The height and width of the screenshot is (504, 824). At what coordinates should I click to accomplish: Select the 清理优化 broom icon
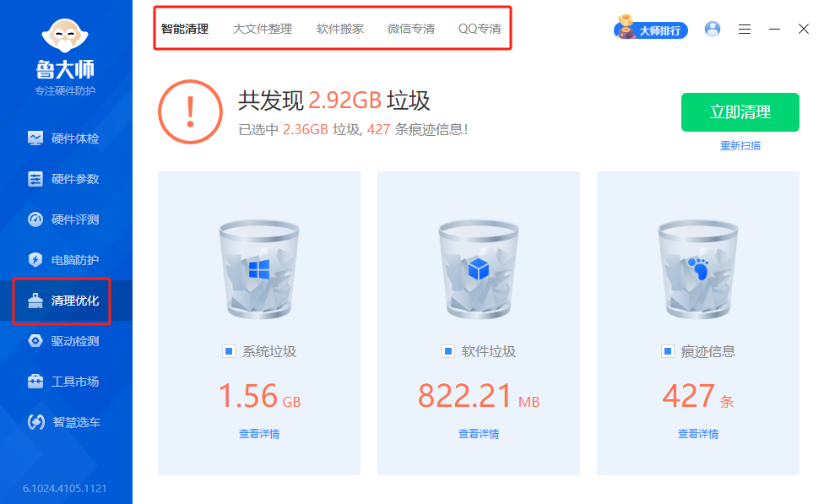tap(35, 301)
